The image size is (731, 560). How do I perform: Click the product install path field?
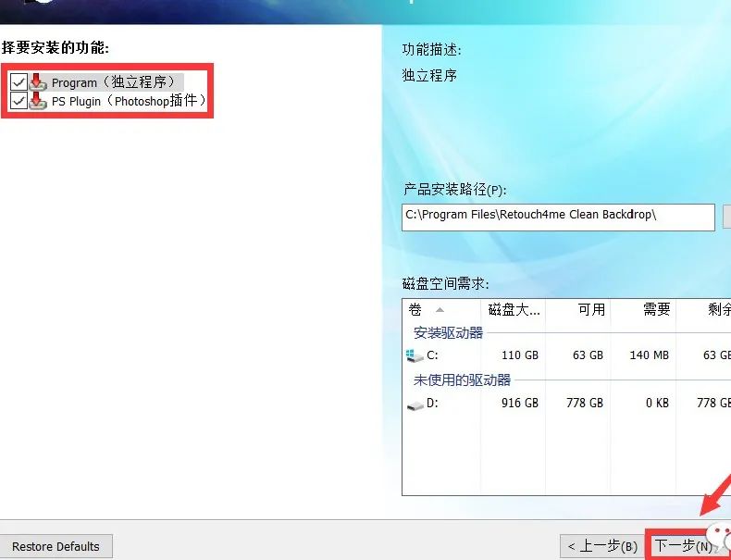558,217
